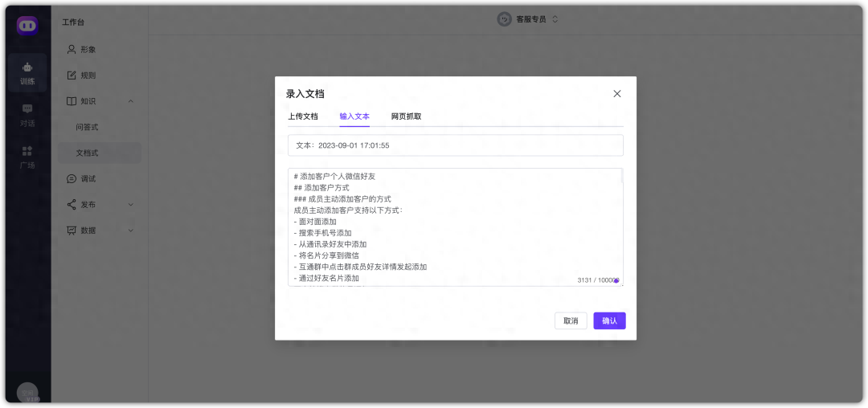Click the line '### 成员主动添加客户的方式'
This screenshot has height=408, width=868.
342,199
